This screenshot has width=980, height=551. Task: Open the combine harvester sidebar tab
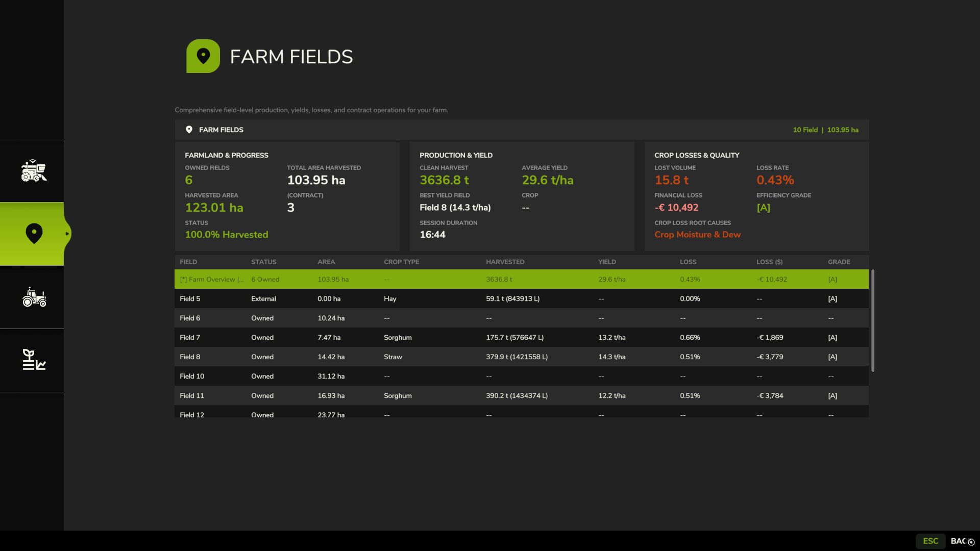pyautogui.click(x=32, y=171)
